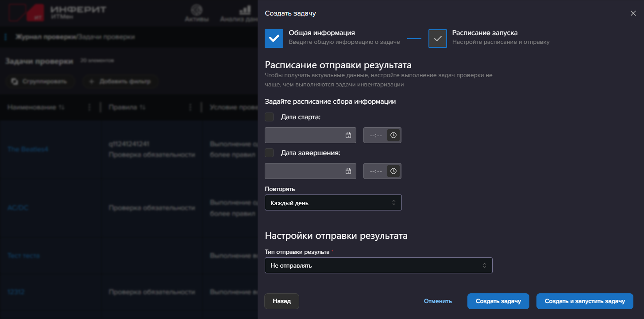
Task: Click the Отменить link
Action: click(x=437, y=301)
